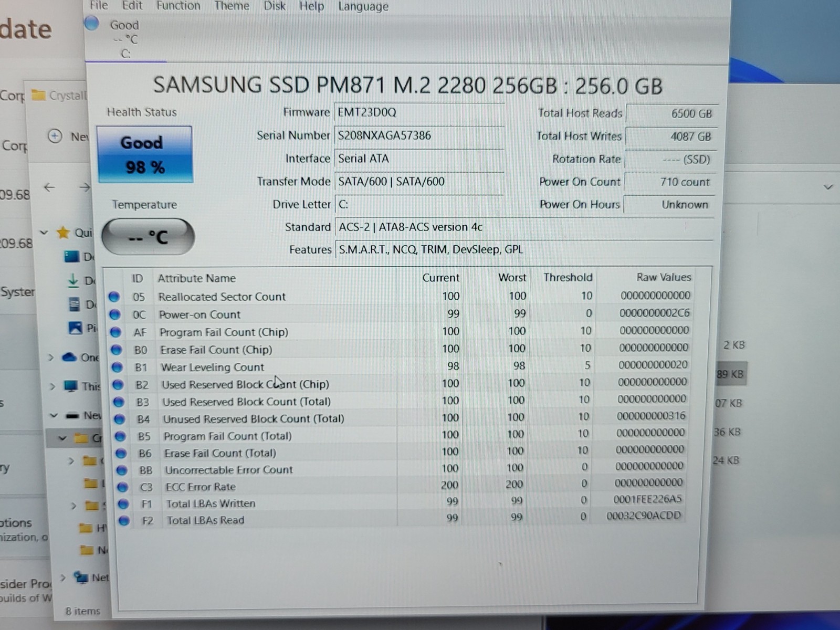The image size is (840, 630).
Task: Click the New plus icon in File Explorer
Action: click(x=55, y=136)
